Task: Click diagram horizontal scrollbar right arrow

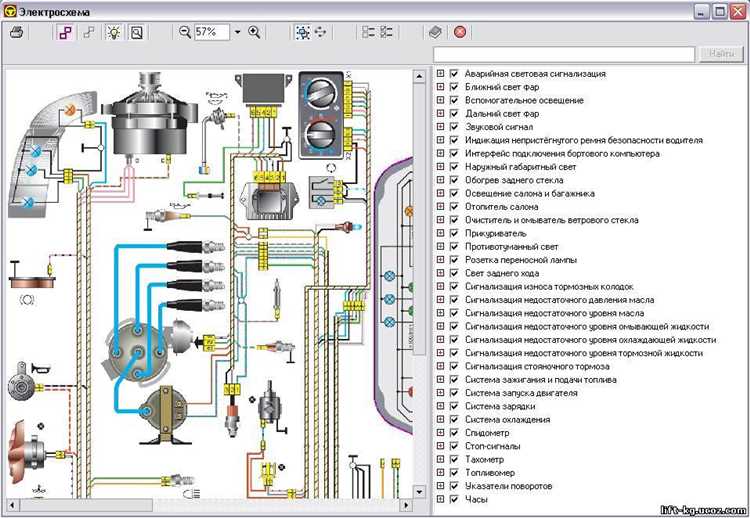Action: pos(407,505)
